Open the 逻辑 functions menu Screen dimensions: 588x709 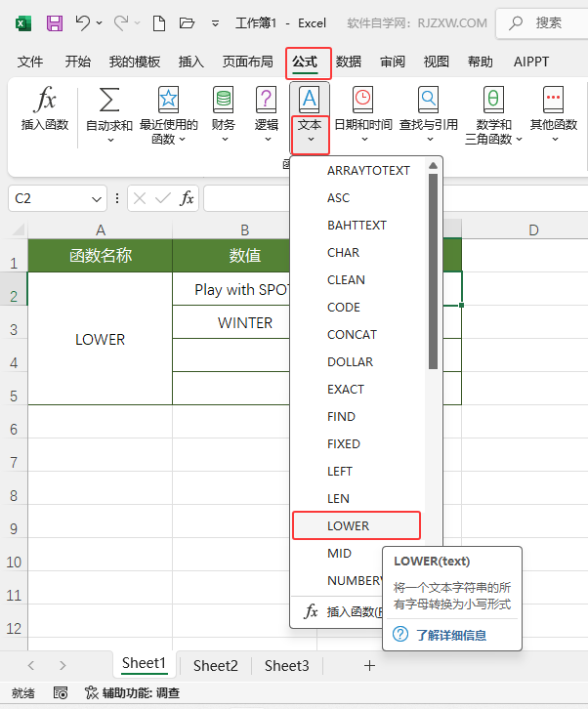(266, 115)
